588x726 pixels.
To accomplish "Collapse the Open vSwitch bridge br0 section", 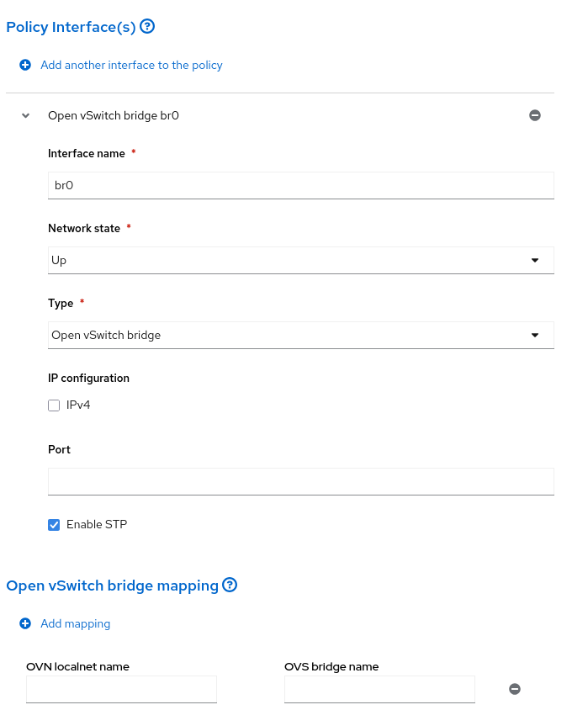I will (x=25, y=116).
